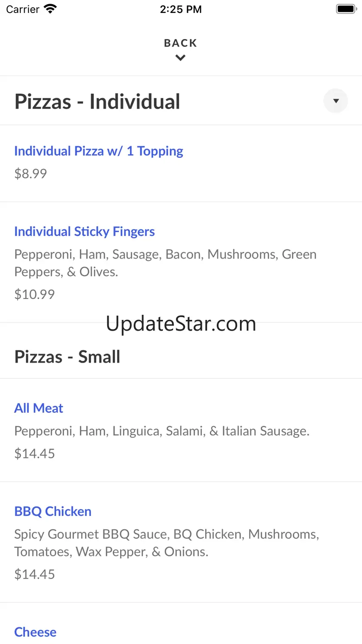
Task: Tap the 2:25 PM clock
Action: coord(181,9)
